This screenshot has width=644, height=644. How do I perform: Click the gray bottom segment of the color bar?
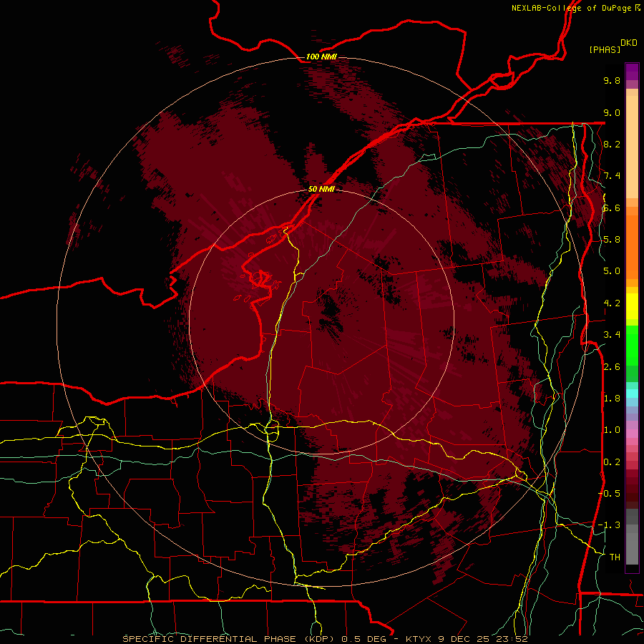tap(632, 548)
